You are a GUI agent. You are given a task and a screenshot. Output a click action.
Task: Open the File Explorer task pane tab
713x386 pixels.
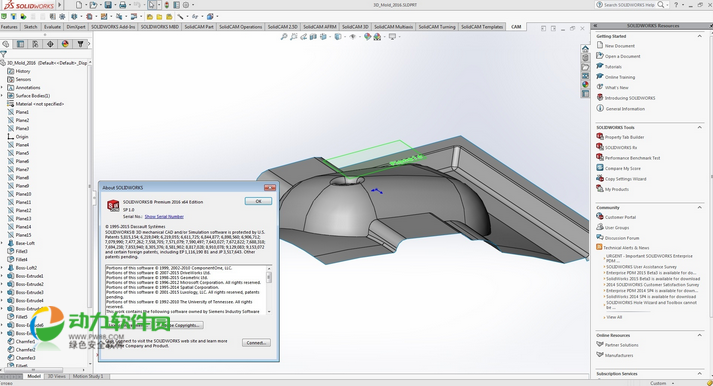point(585,67)
